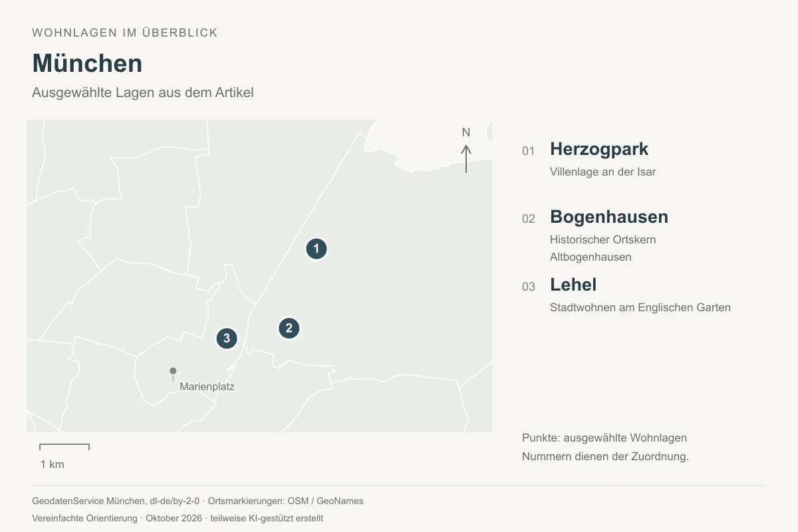Click the letter N above the arrow

(466, 132)
